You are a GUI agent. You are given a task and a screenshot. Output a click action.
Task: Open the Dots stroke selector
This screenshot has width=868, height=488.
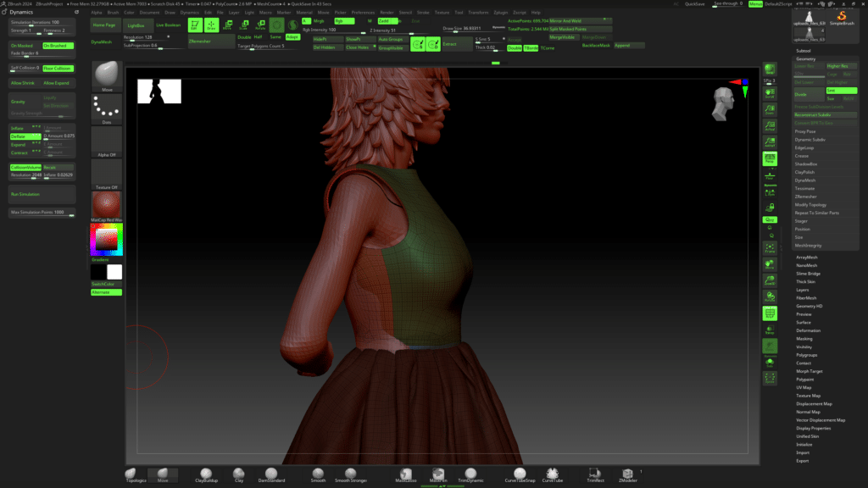107,108
